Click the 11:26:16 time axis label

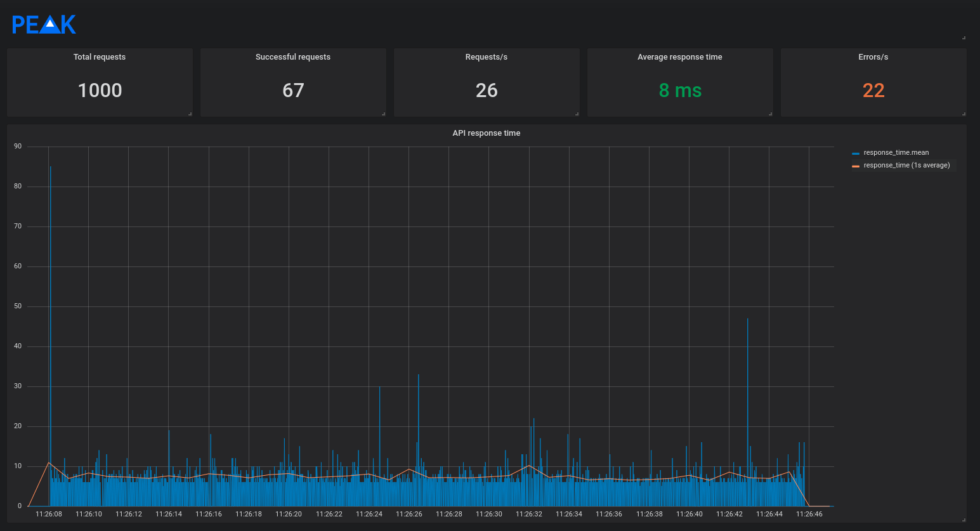(x=209, y=515)
